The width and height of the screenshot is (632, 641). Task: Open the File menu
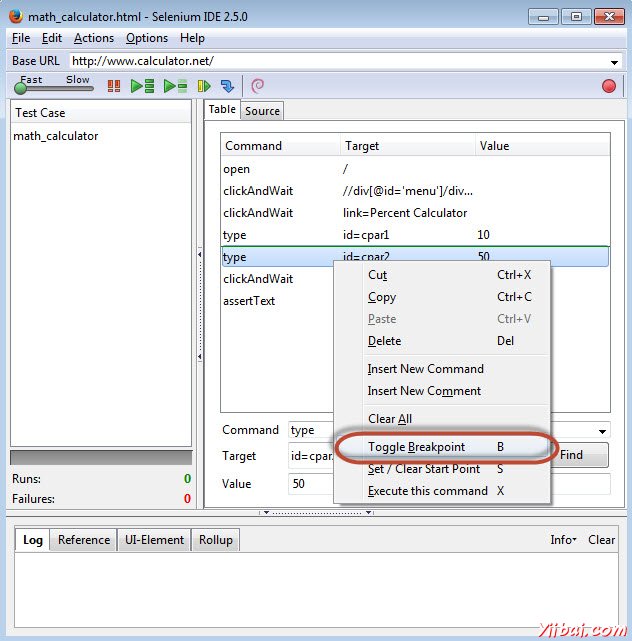pyautogui.click(x=21, y=38)
